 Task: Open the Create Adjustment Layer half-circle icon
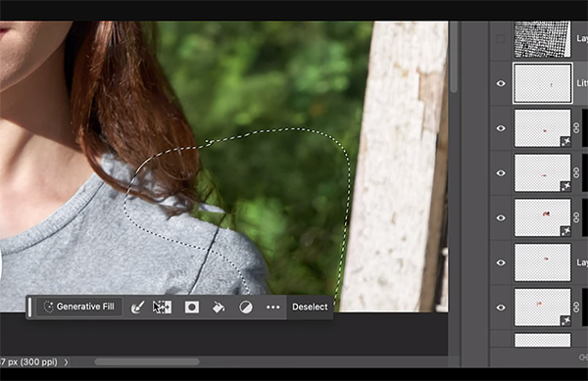246,308
